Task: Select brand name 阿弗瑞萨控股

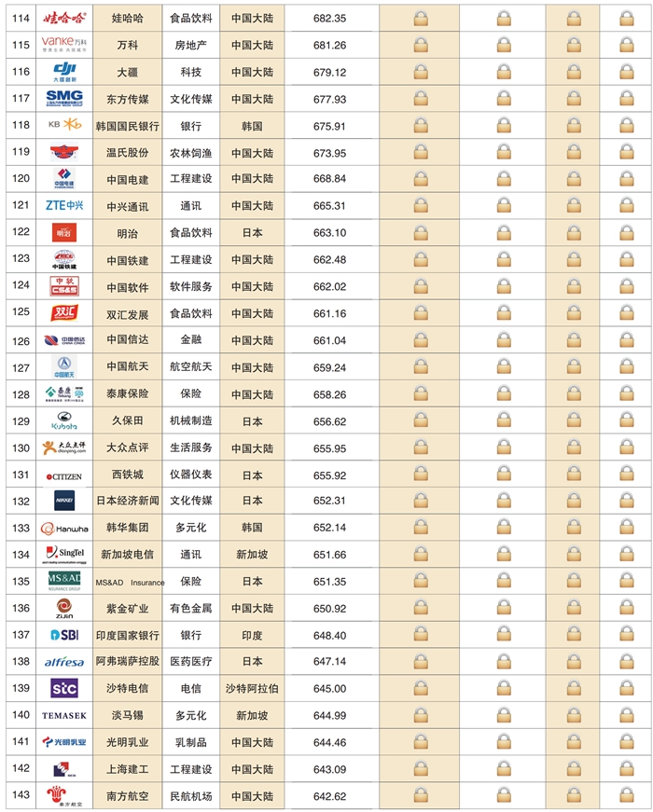Action: pos(128,661)
